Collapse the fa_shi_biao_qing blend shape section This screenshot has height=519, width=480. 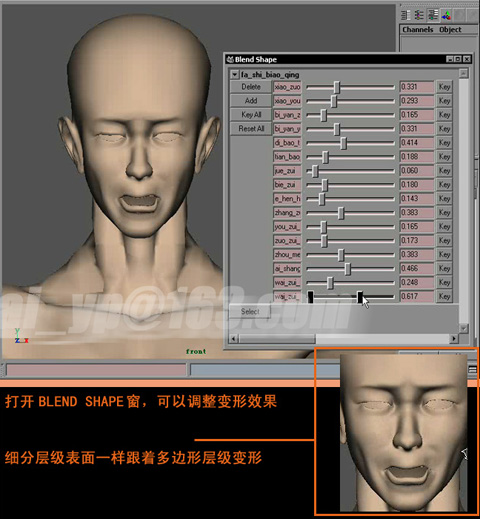pyautogui.click(x=235, y=75)
